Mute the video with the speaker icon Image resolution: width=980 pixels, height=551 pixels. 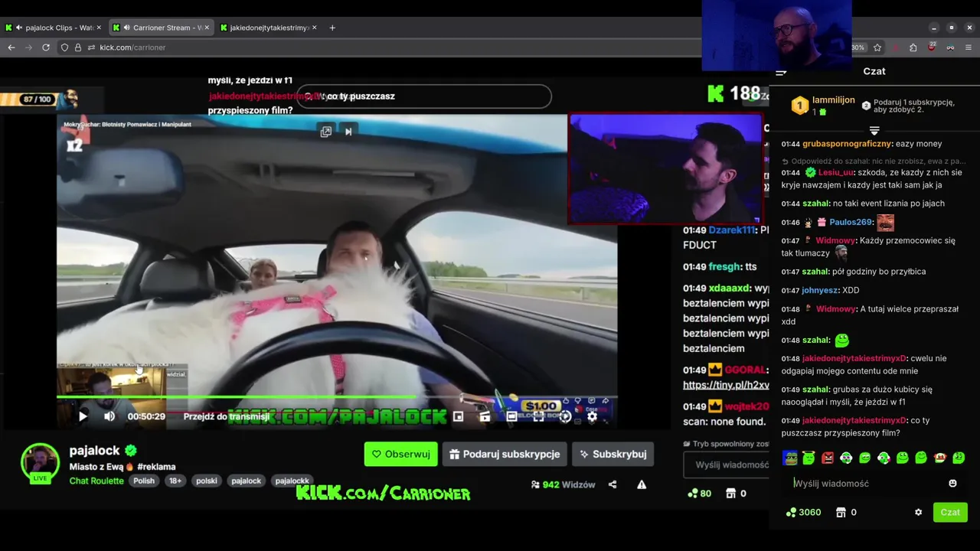coord(109,416)
